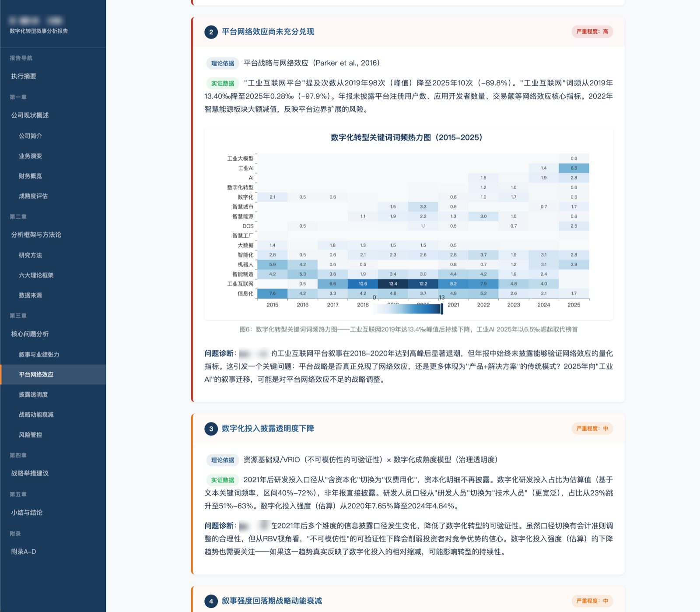Click 2025 label on heatmap axis
Image resolution: width=700 pixels, height=612 pixels.
point(574,305)
